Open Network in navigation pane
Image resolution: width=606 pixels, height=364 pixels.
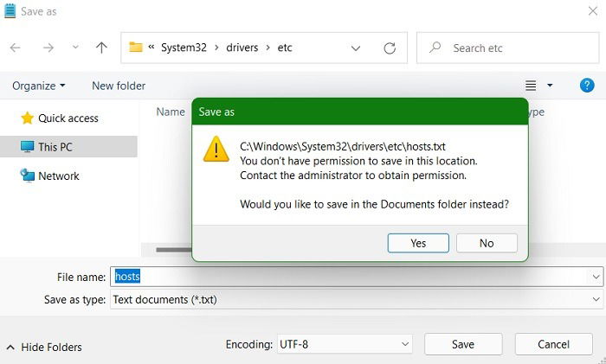tap(58, 176)
